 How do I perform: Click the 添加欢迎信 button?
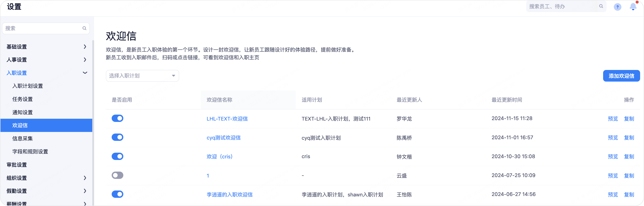pyautogui.click(x=621, y=76)
